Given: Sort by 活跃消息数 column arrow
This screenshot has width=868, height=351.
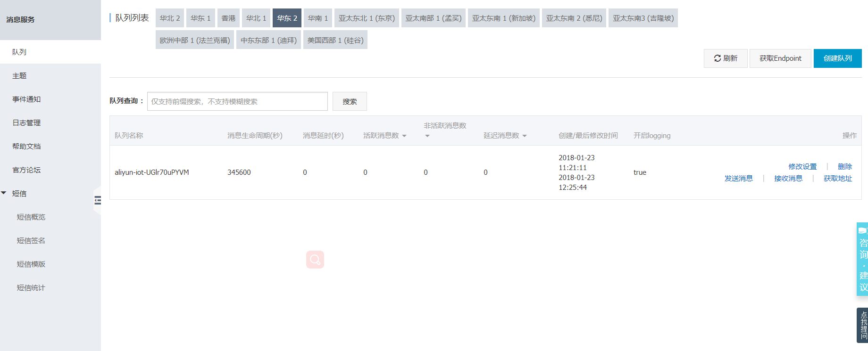Looking at the screenshot, I should (x=404, y=136).
